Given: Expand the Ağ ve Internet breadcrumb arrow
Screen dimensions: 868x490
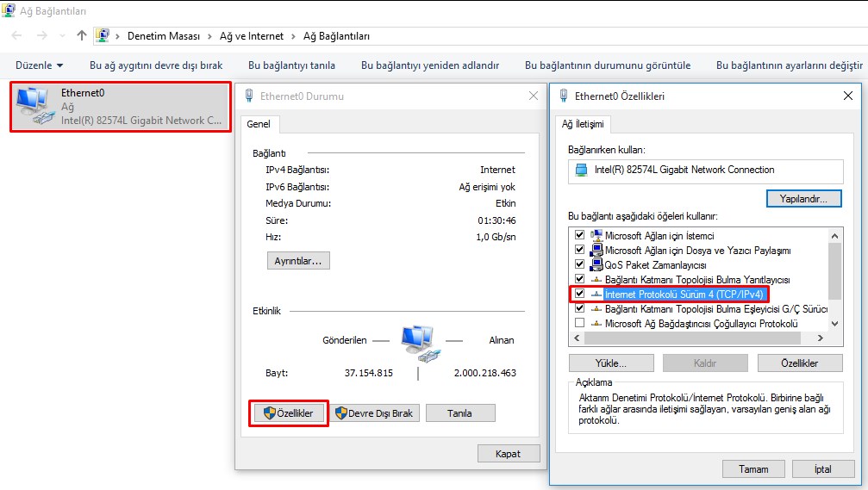Looking at the screenshot, I should [293, 36].
